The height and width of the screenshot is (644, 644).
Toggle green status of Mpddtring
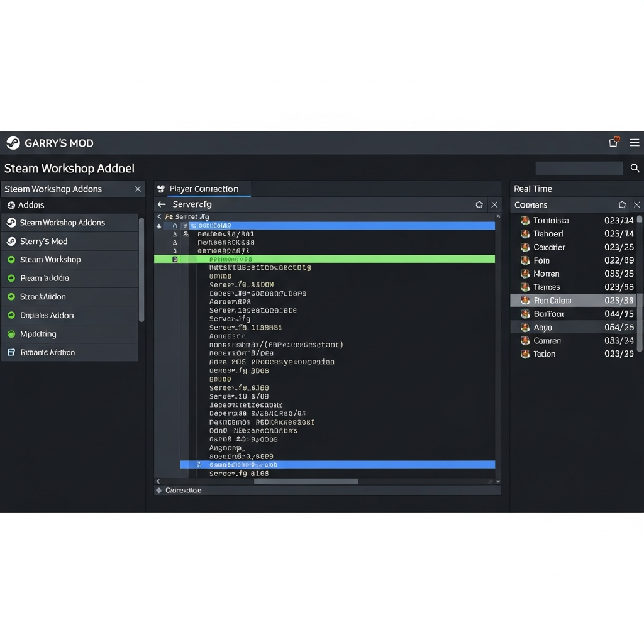pyautogui.click(x=11, y=334)
